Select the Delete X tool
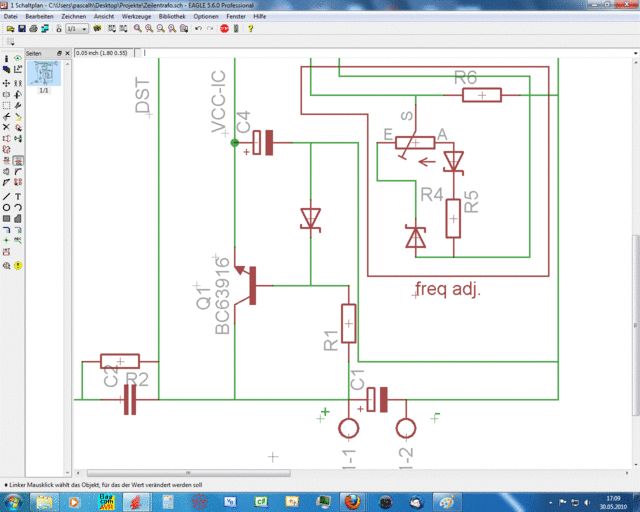The image size is (640, 512). 7,127
